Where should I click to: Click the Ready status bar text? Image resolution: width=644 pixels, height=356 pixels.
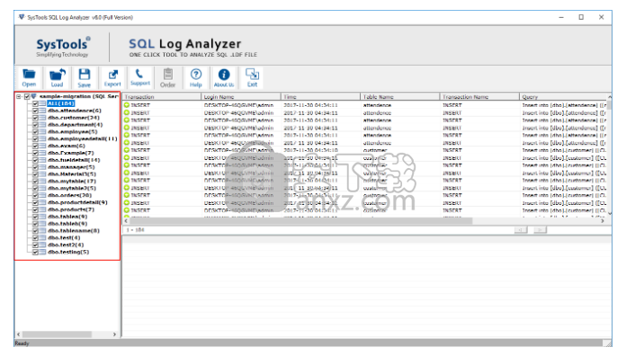22,343
